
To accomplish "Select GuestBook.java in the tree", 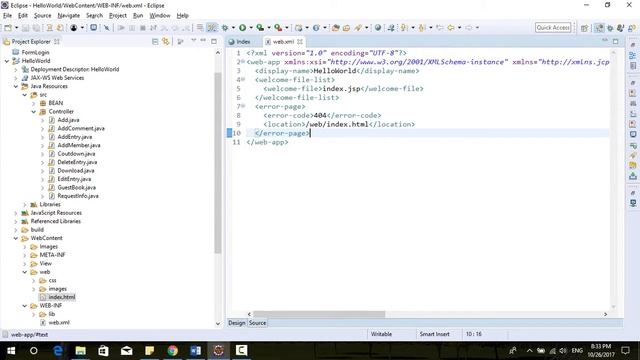I will click(x=76, y=188).
